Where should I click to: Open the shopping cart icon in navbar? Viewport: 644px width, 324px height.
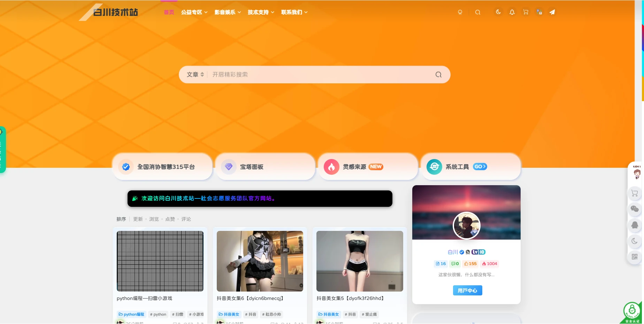pyautogui.click(x=525, y=12)
